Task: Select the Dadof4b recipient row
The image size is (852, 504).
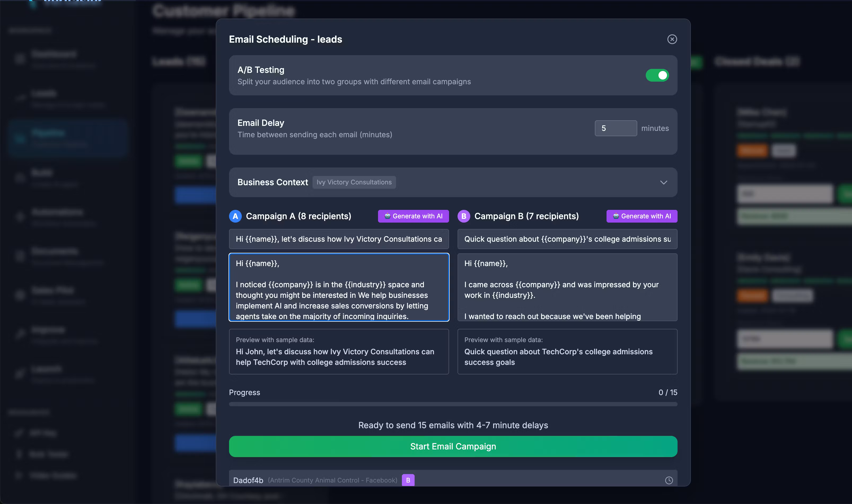Action: (248, 480)
